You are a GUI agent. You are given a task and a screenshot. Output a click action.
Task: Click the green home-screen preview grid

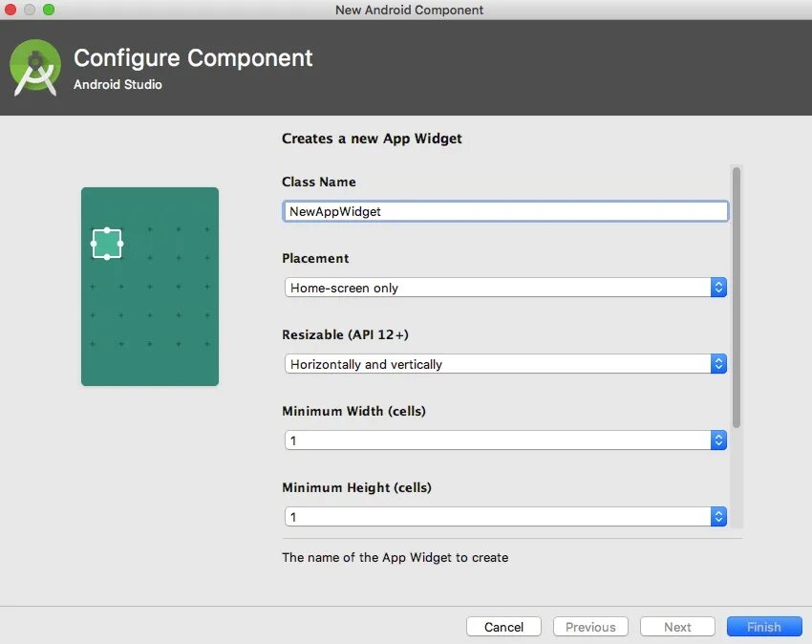(x=162, y=315)
